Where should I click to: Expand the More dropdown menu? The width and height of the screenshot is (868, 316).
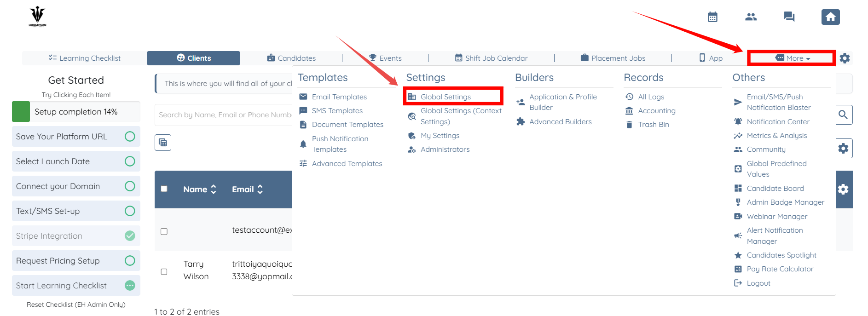792,58
